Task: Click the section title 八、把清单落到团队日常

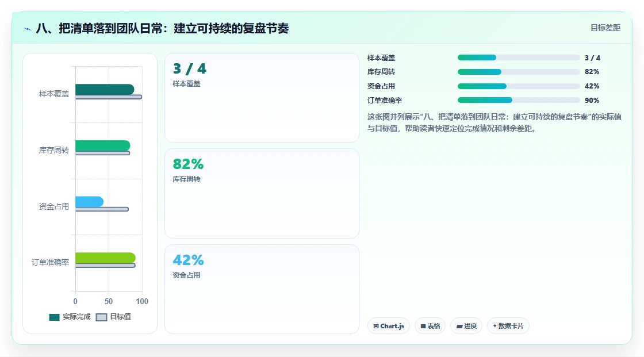Action: pos(162,28)
